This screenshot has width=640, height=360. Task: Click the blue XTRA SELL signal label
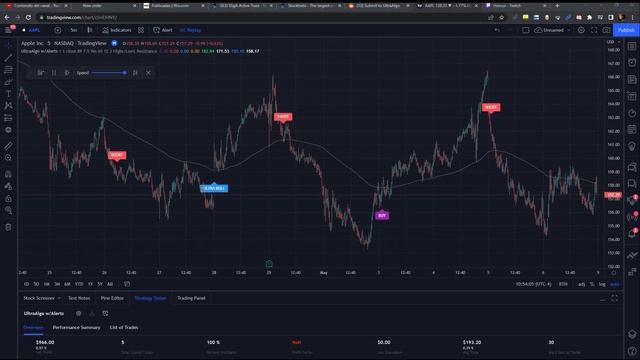[x=214, y=188]
